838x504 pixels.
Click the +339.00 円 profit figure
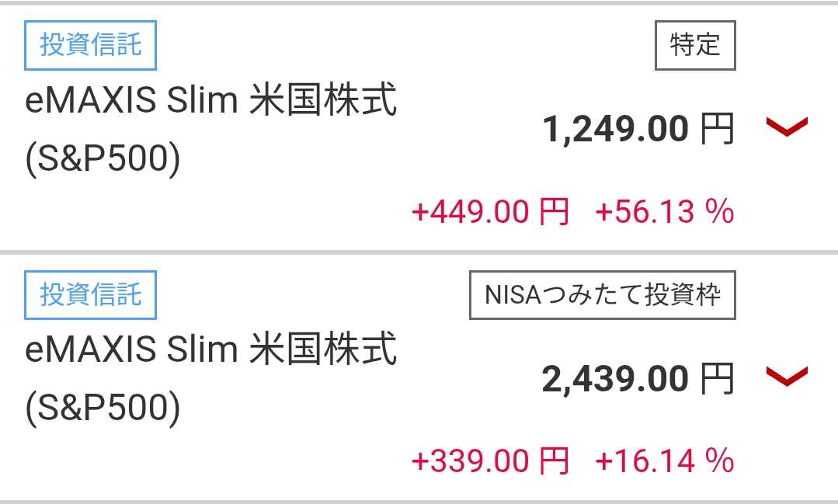click(490, 461)
